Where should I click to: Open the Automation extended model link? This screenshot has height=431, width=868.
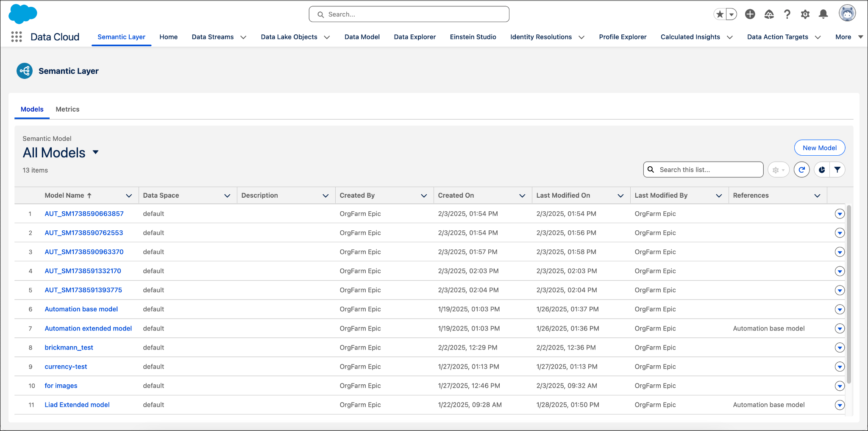coord(88,328)
